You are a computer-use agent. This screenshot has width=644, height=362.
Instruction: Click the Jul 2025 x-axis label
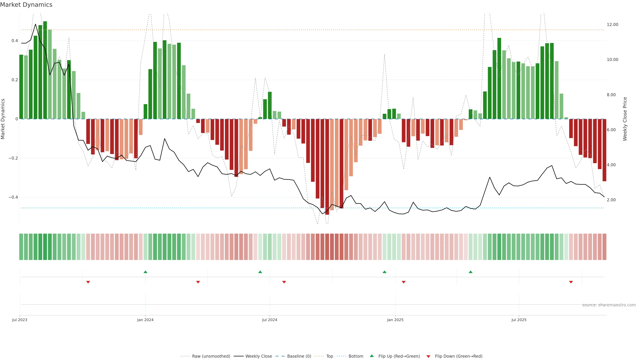click(x=519, y=320)
